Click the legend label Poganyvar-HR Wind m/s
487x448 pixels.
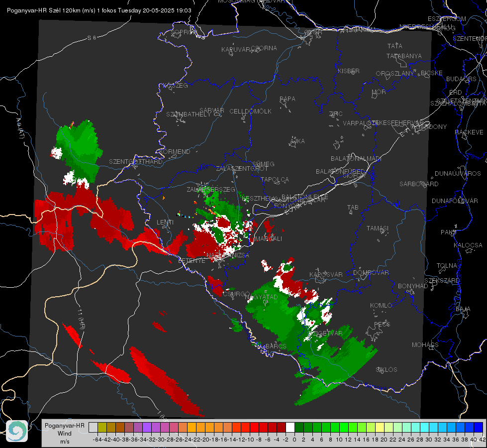coord(64,434)
